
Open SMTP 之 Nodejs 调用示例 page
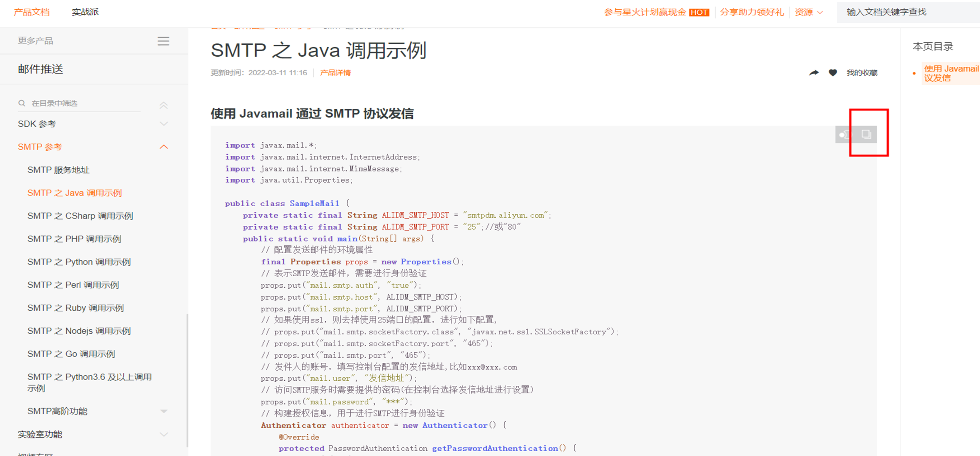point(79,331)
